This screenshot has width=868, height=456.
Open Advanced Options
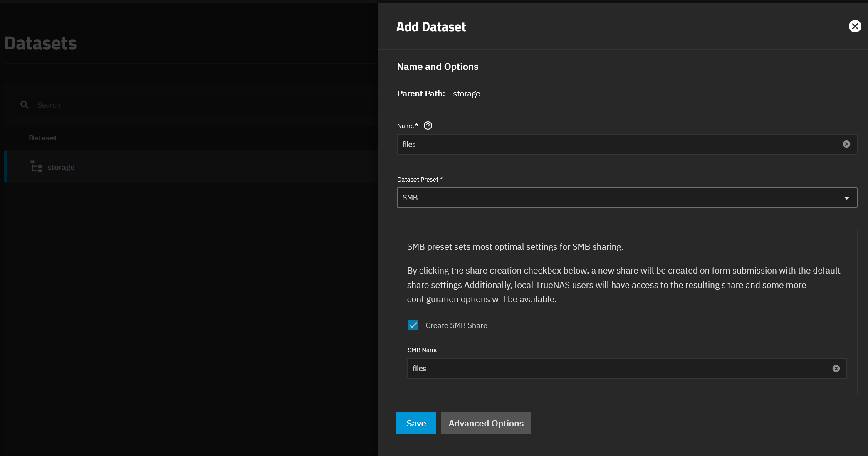(x=486, y=423)
